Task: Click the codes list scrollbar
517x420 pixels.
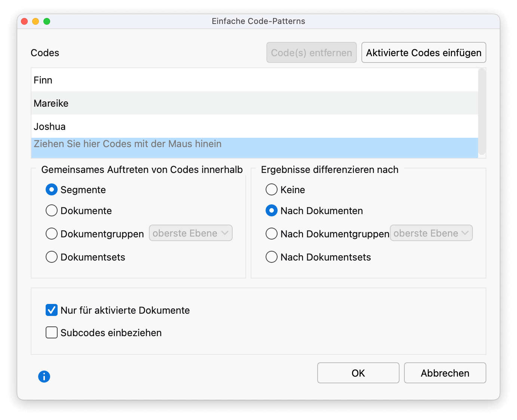Action: [482, 112]
